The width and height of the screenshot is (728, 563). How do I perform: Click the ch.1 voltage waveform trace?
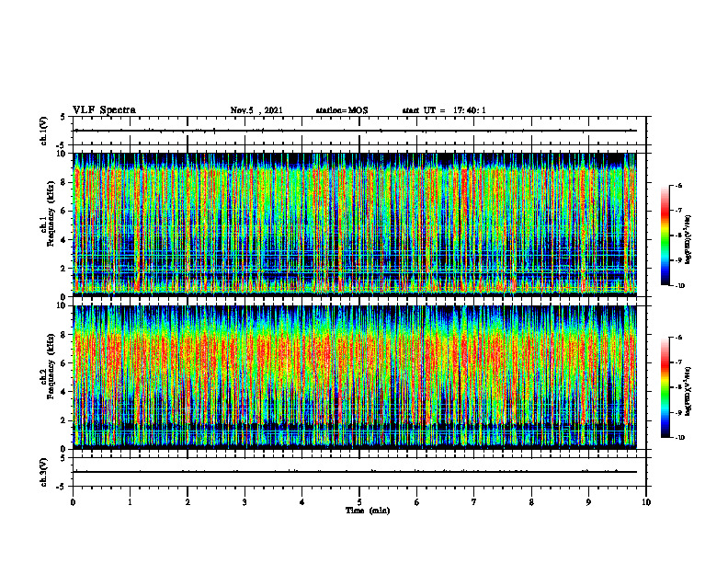pos(355,131)
